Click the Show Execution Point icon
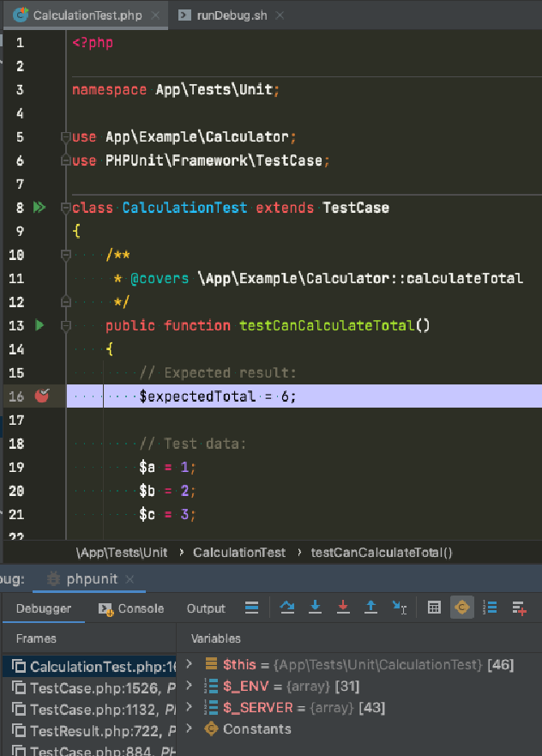This screenshot has height=756, width=542. pos(251,608)
